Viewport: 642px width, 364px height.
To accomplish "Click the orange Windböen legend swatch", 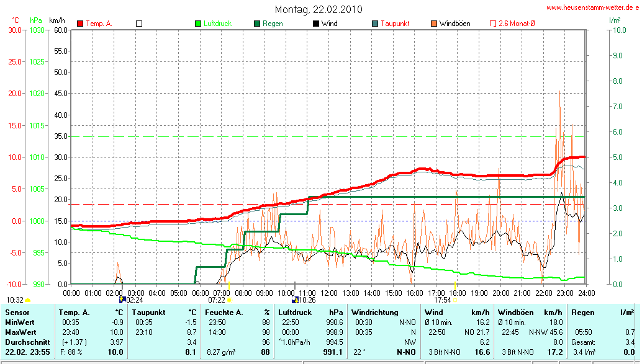I will [433, 24].
